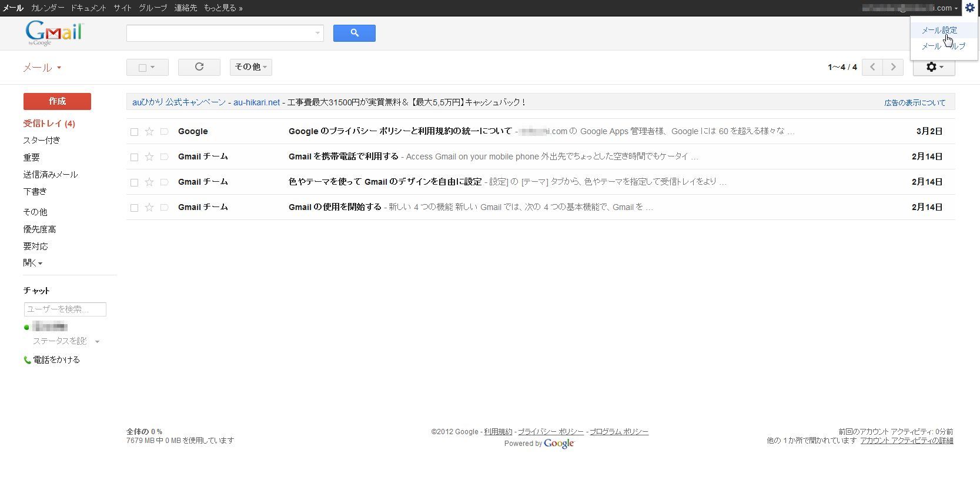Open 下書き folder
980x493 pixels.
coord(35,192)
